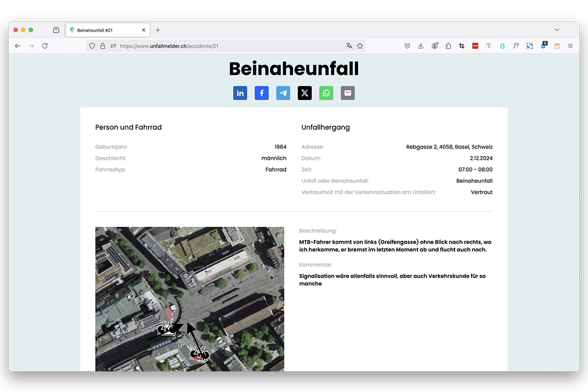The image size is (588, 392).
Task: Click the blue droplet extension icon
Action: pos(502,46)
